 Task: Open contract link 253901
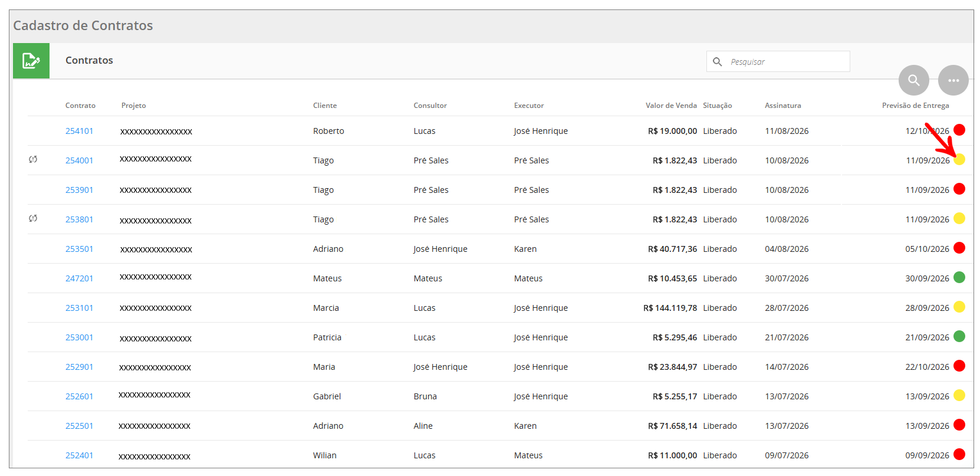tap(79, 190)
